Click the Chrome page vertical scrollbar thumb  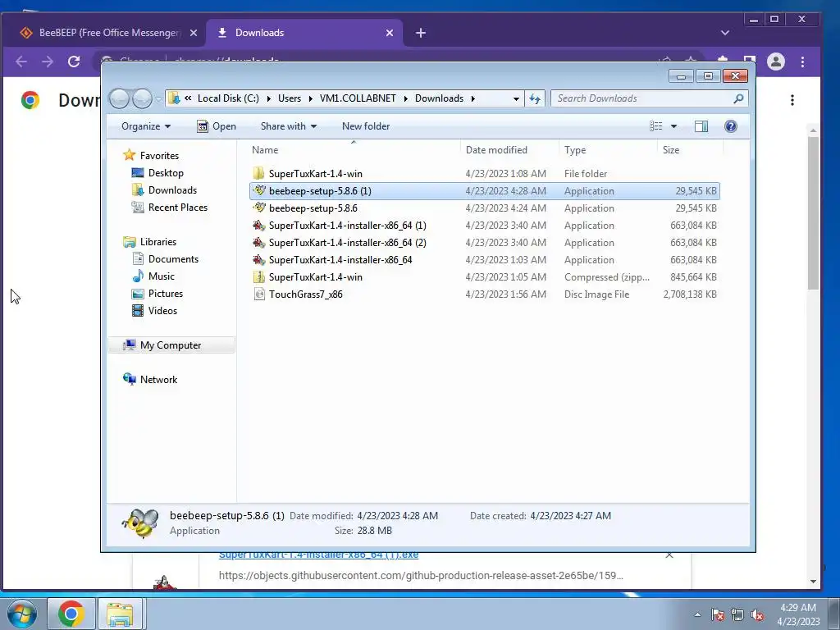pyautogui.click(x=813, y=213)
